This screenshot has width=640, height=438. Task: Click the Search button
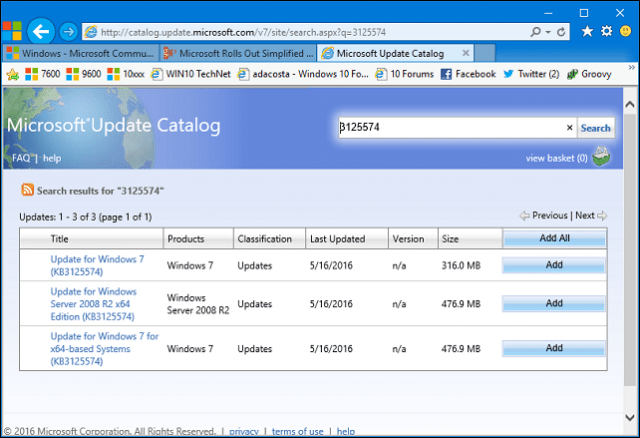pyautogui.click(x=596, y=128)
